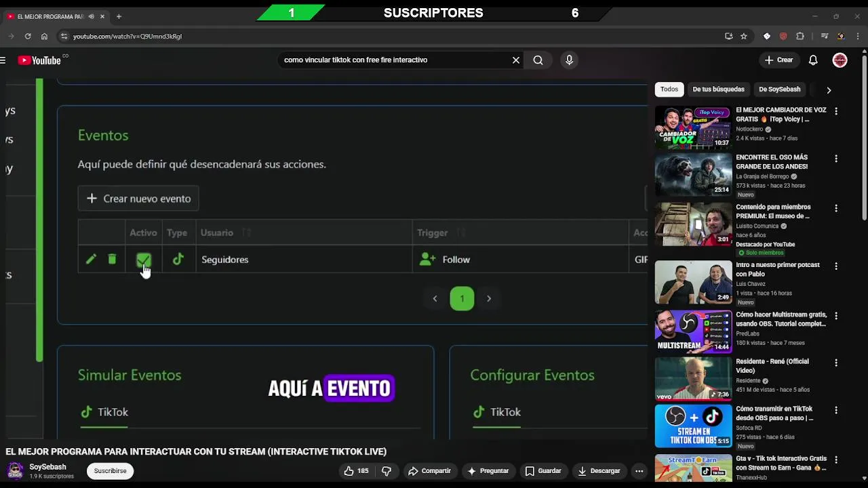Show more filter chips with right chevron
This screenshot has height=488, width=868.
click(x=828, y=89)
